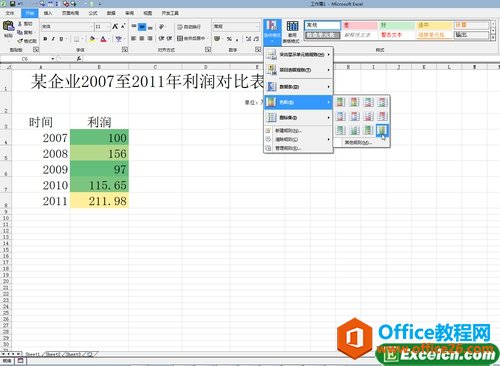Apply the Good (好) green cell style
This screenshot has height=366, width=500.
pos(397,25)
